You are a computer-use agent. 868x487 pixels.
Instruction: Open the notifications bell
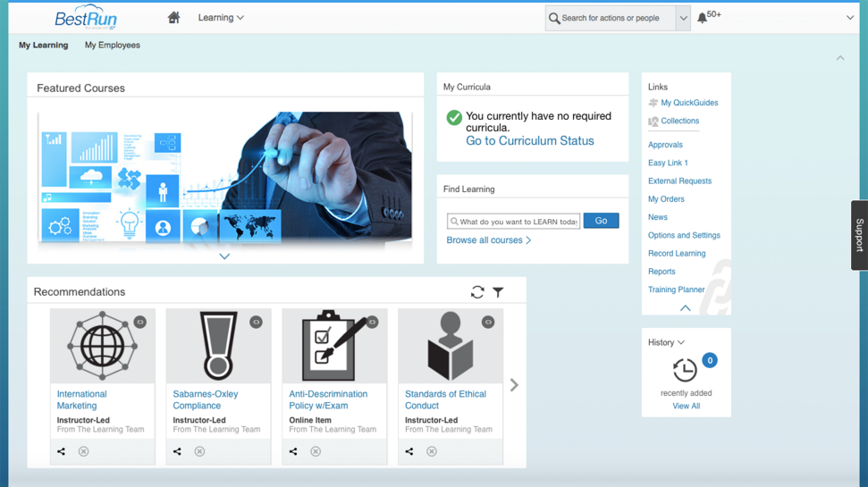pos(702,18)
